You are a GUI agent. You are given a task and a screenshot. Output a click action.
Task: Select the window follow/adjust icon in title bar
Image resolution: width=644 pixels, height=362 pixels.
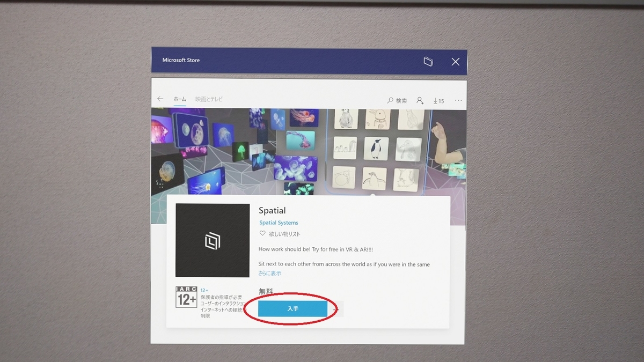pyautogui.click(x=428, y=62)
